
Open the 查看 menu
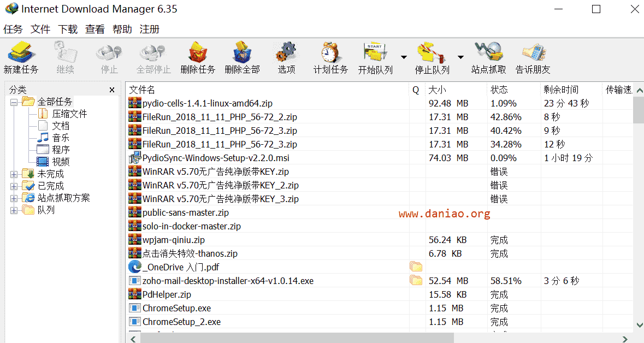95,29
